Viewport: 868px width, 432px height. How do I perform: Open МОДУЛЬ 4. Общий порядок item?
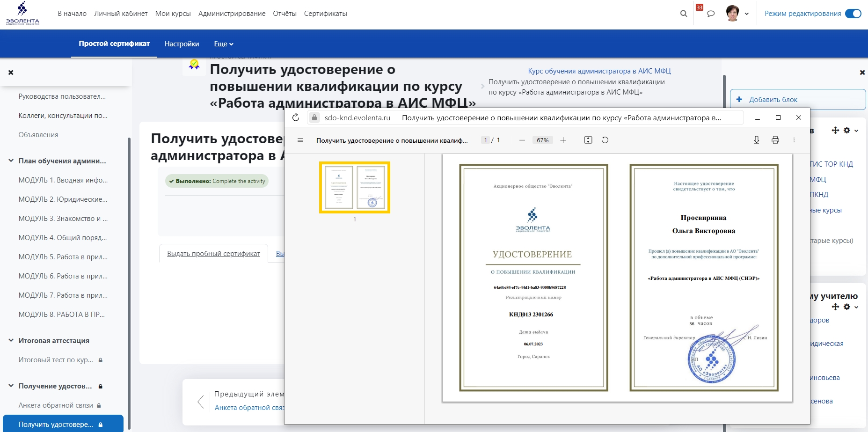[63, 238]
